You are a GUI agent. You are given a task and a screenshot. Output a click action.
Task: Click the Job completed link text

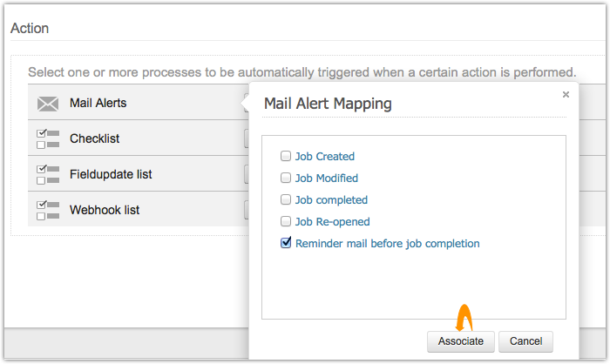click(x=331, y=200)
